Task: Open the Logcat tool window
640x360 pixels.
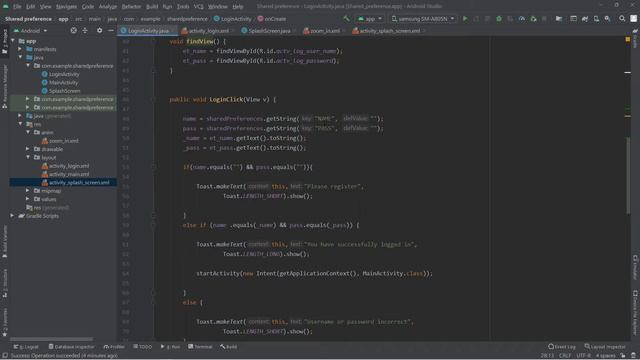Action: pyautogui.click(x=26, y=347)
